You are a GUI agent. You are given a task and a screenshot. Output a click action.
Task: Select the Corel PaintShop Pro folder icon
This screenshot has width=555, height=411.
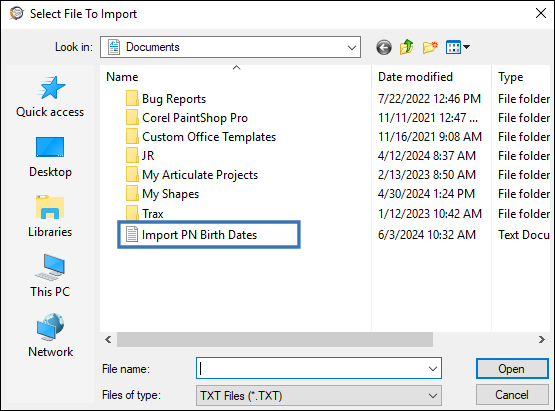tap(132, 118)
